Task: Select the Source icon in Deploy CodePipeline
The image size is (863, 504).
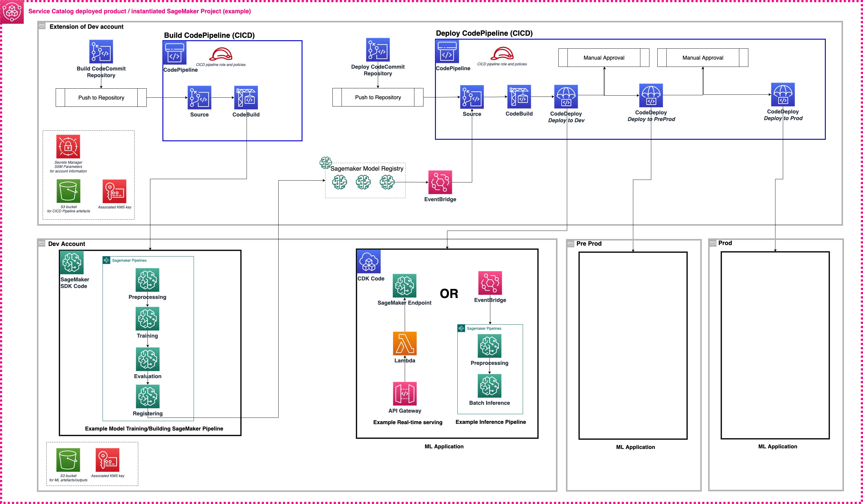Action: point(472,97)
